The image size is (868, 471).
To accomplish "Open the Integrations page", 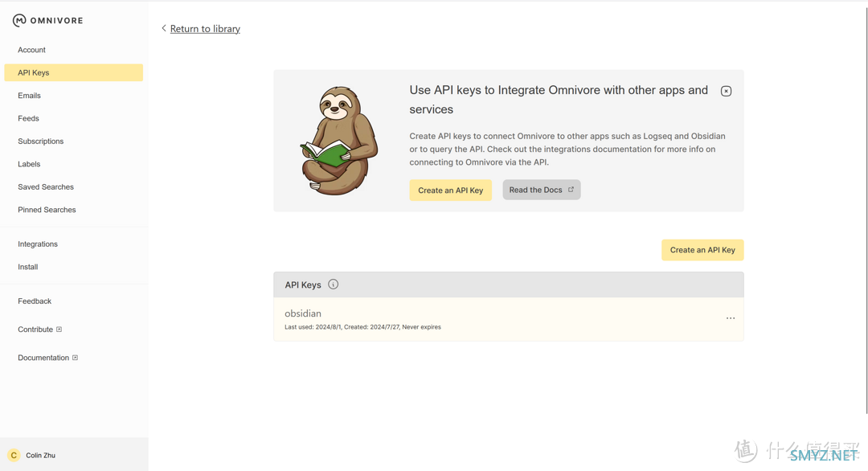I will (38, 244).
